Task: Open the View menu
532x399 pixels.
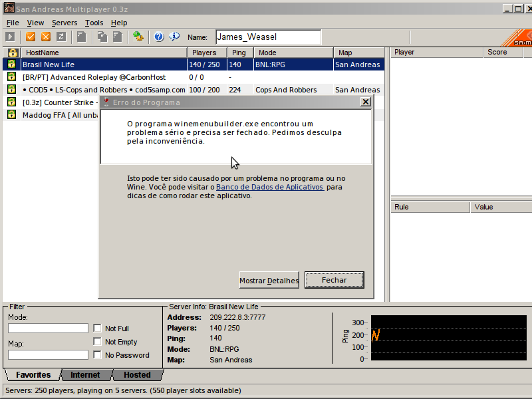Action: [35, 23]
